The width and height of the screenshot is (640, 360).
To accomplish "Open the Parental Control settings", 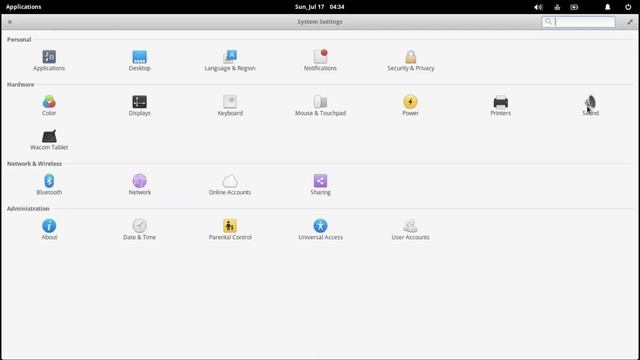I will (230, 229).
